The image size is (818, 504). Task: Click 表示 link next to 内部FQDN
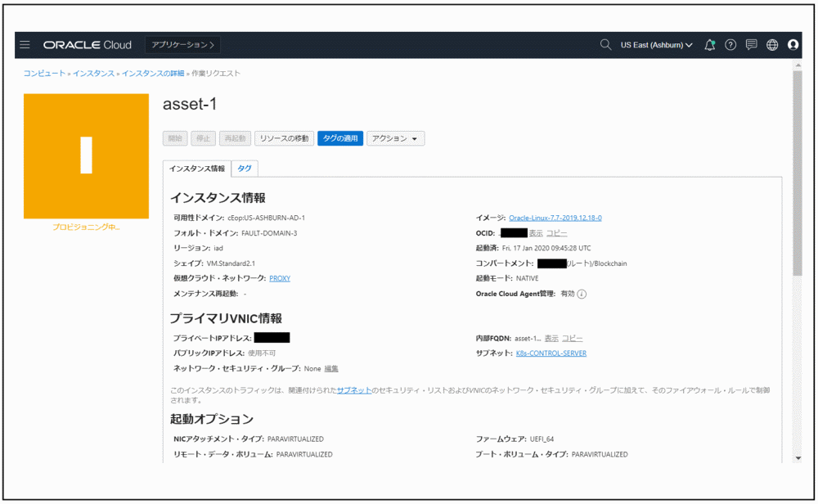click(x=551, y=338)
